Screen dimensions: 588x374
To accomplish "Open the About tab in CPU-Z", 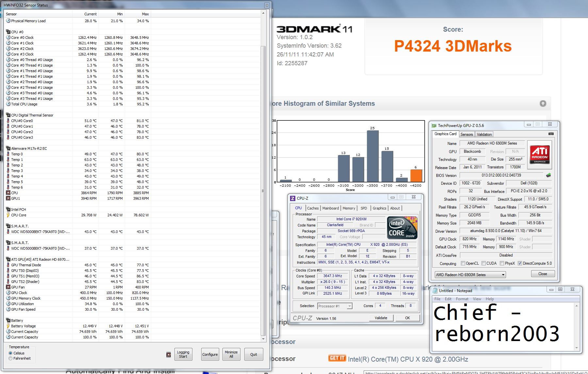I will (x=395, y=208).
